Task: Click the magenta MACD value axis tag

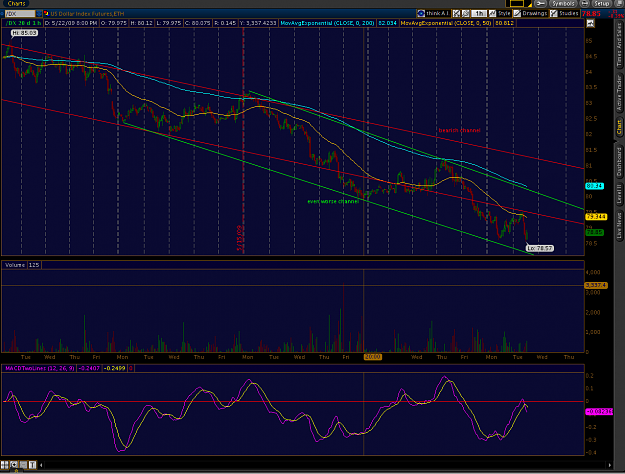Action: click(599, 411)
